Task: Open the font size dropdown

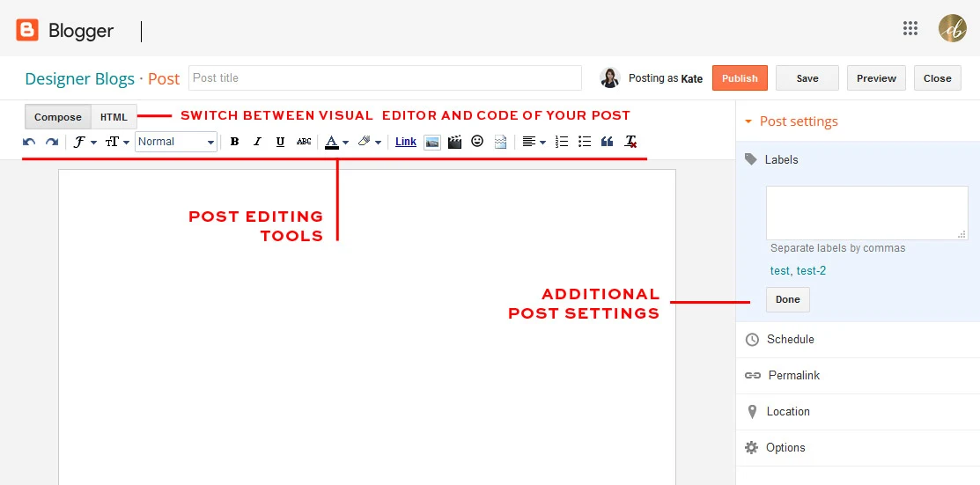Action: pos(117,142)
